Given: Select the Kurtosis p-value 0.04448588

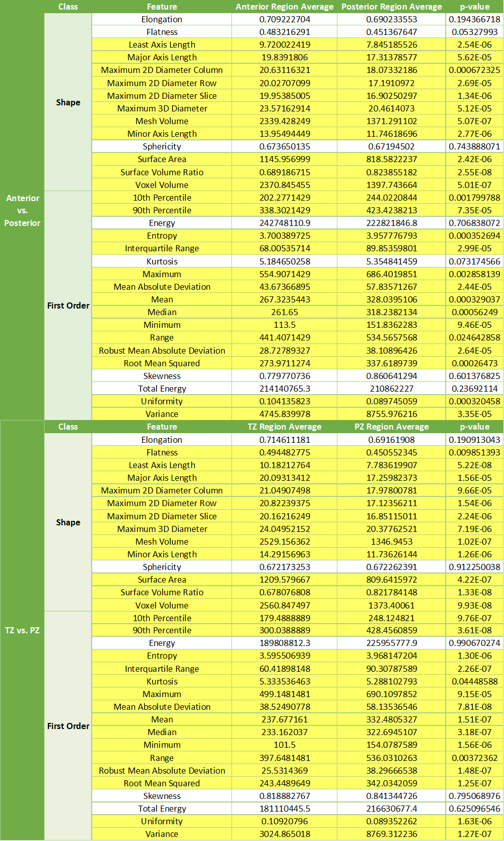Looking at the screenshot, I should pyautogui.click(x=475, y=681).
